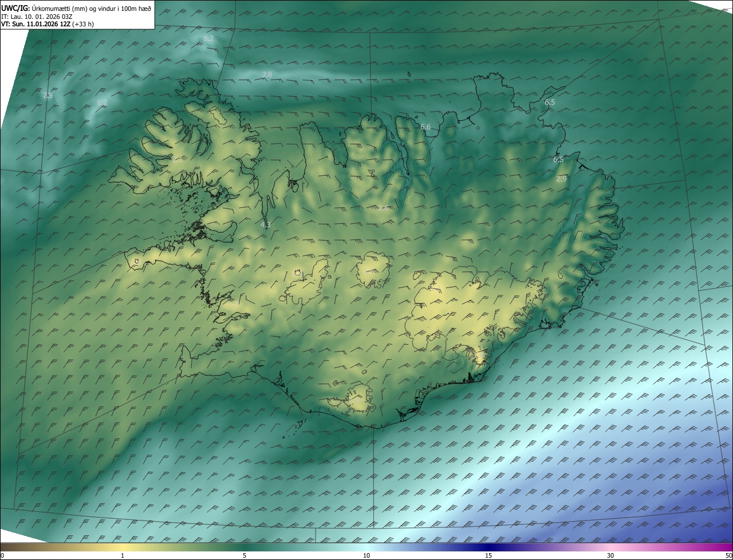733x560 pixels.
Task: Click the 6.5 label directly above the 2.9 label
Action: point(558,160)
